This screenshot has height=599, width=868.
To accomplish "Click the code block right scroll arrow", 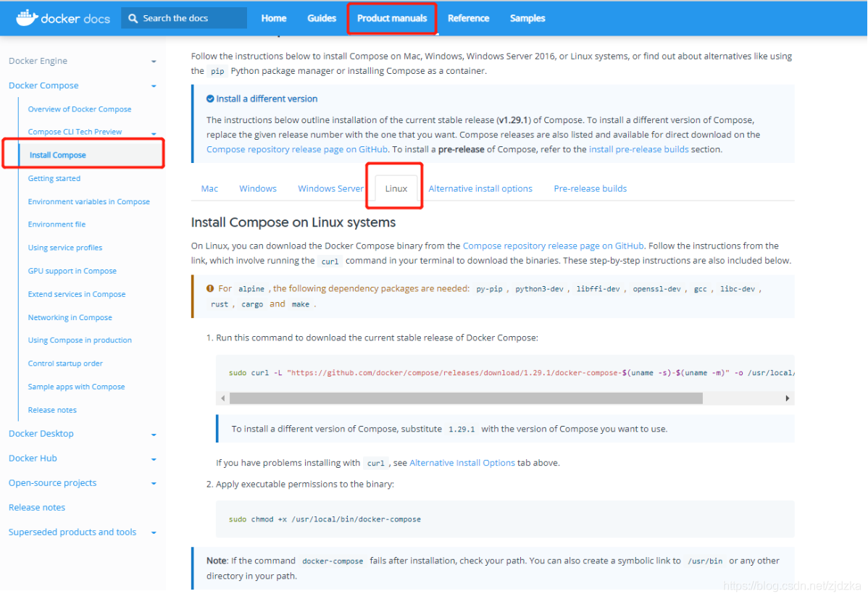I will click(x=787, y=398).
